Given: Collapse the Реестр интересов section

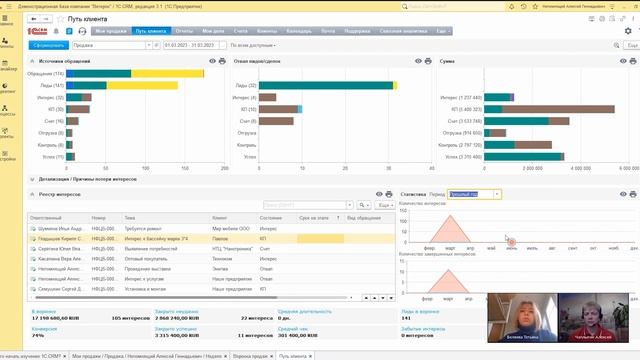Looking at the screenshot, I should coord(32,194).
